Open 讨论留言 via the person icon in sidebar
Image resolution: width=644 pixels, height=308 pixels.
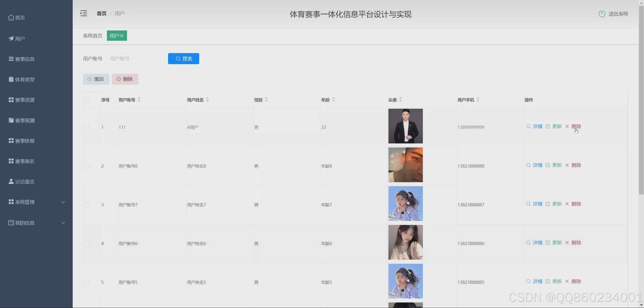coord(11,181)
